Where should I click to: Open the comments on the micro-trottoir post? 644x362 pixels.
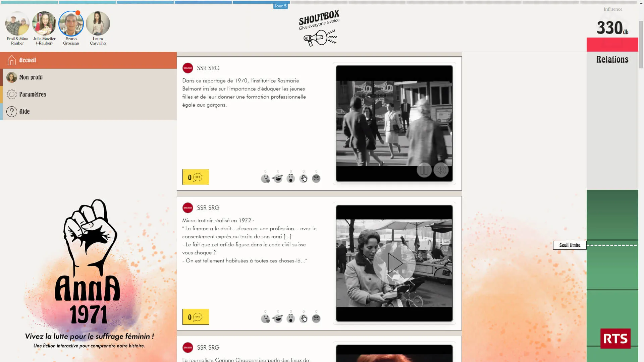[196, 316]
